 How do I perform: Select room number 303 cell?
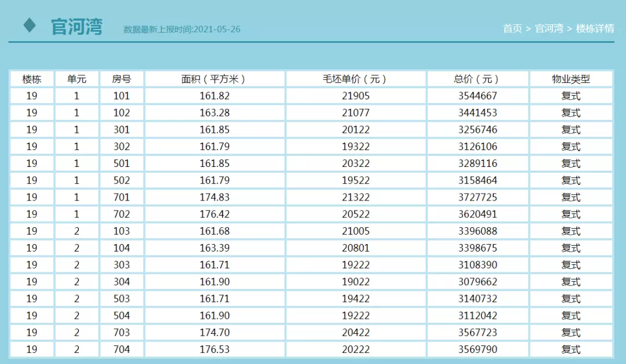(121, 265)
